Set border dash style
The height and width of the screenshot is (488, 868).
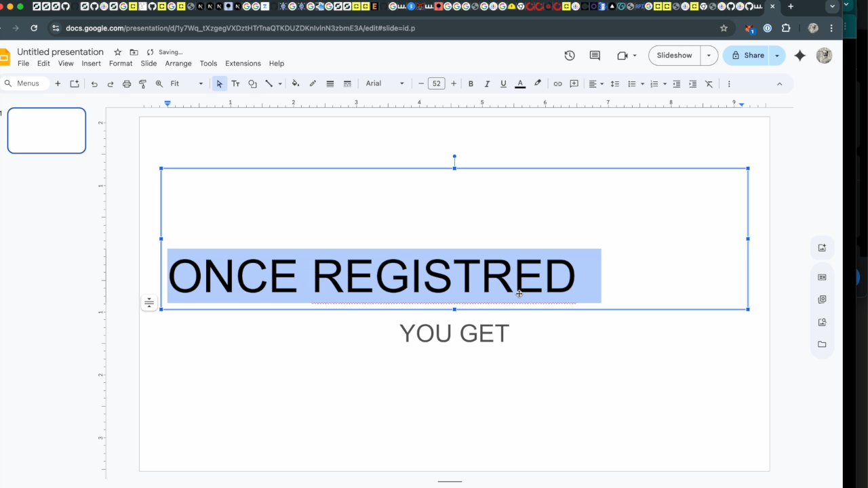(347, 83)
